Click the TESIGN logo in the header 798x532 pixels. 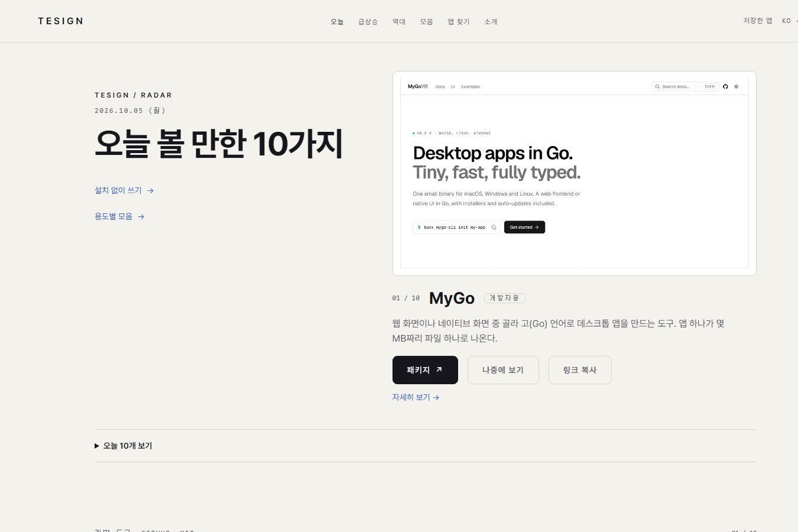pos(60,21)
